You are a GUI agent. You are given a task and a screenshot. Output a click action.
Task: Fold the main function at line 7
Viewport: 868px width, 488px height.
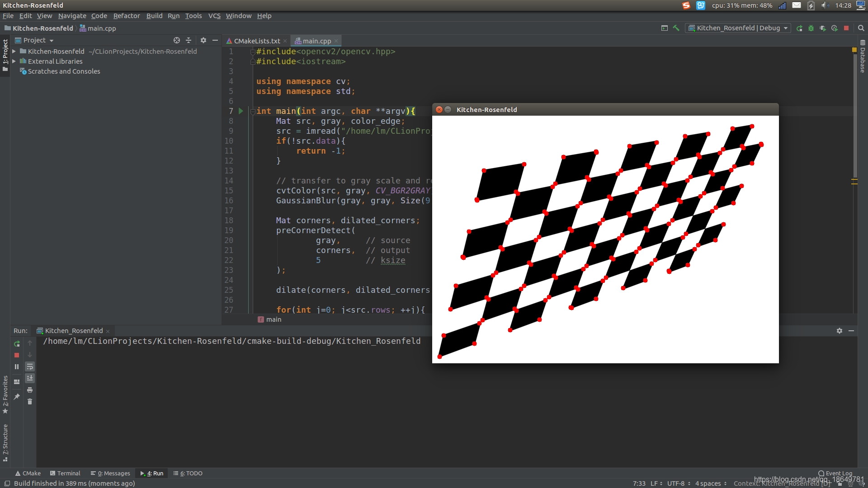pyautogui.click(x=253, y=111)
